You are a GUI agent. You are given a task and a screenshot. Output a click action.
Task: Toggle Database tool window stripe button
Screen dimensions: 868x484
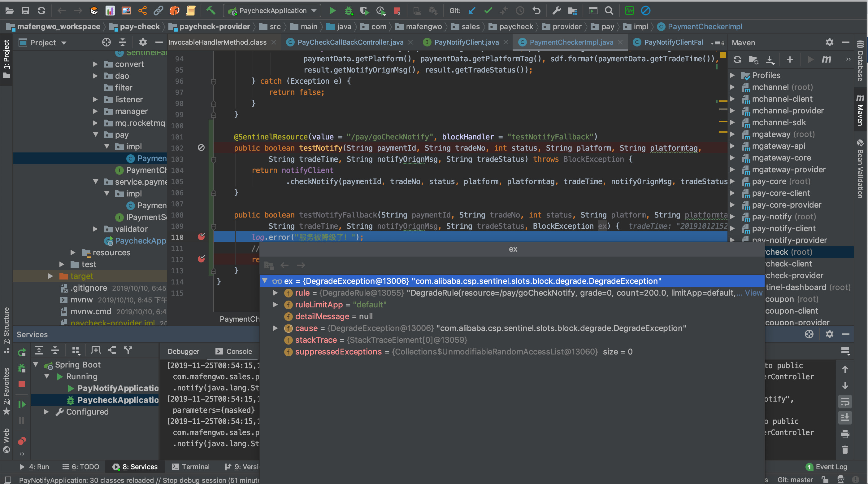pyautogui.click(x=861, y=61)
